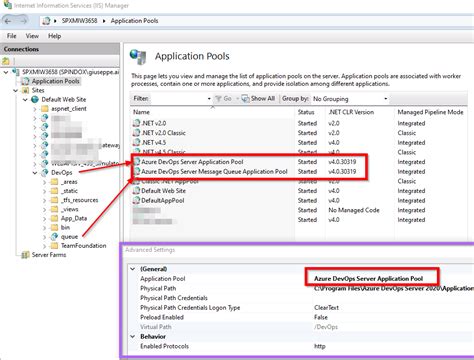Screen dimensions: 474x360
Task: Collapse the SPXMIW3658 server node
Action: coord(6,72)
